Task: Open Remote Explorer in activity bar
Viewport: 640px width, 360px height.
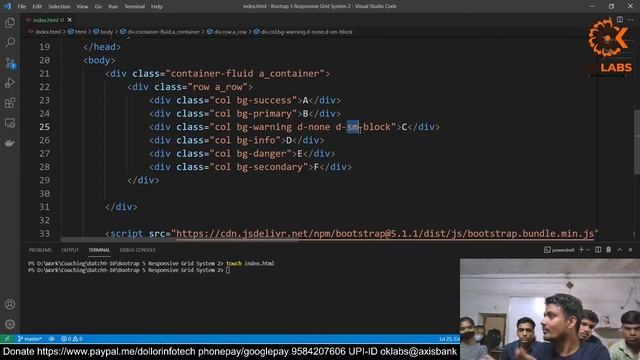Action: (x=10, y=123)
